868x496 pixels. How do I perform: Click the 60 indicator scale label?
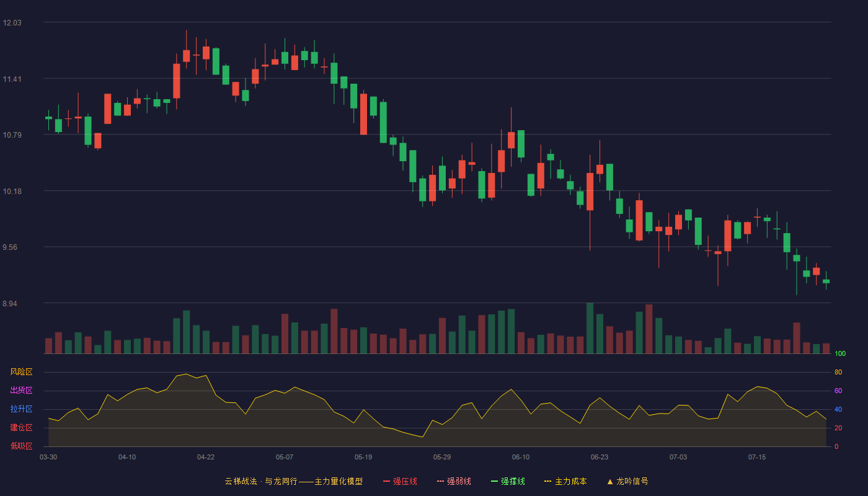[838, 391]
